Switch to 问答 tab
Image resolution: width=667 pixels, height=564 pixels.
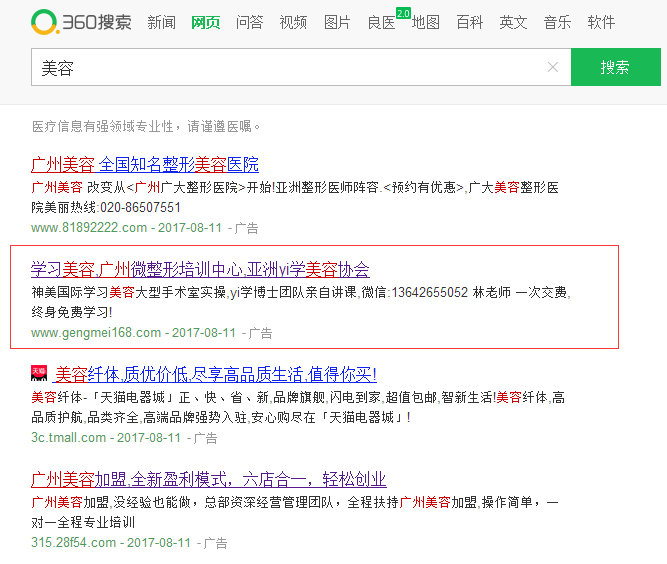[249, 22]
